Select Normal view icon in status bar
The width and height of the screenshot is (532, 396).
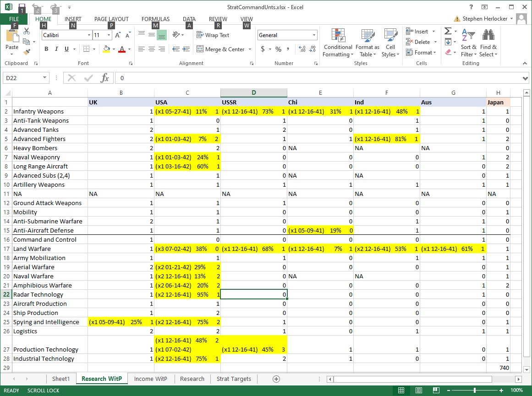[401, 390]
